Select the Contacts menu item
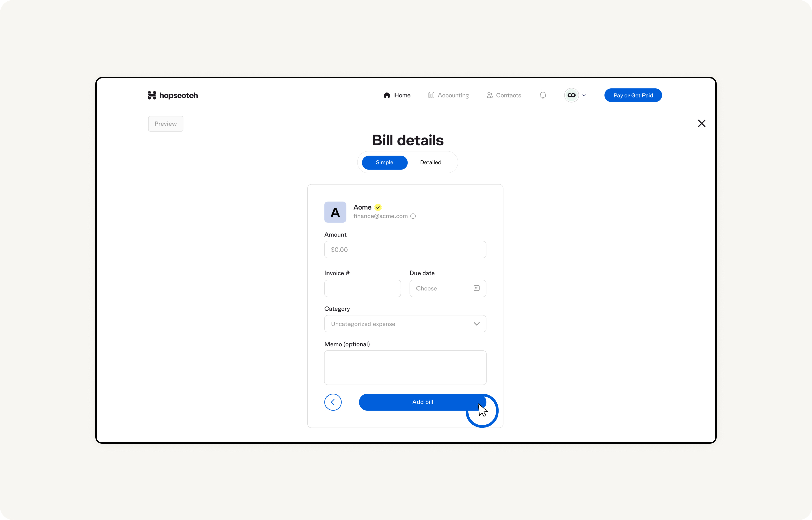 [x=504, y=95]
